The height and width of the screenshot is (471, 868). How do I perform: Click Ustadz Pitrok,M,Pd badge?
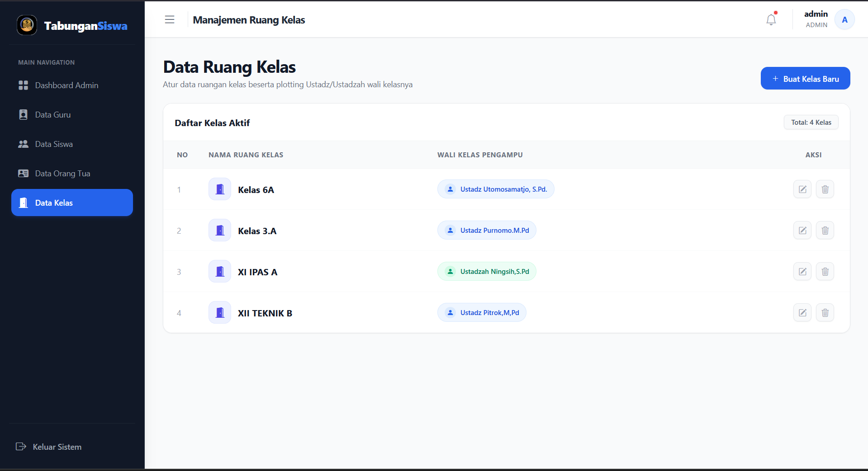(x=482, y=313)
